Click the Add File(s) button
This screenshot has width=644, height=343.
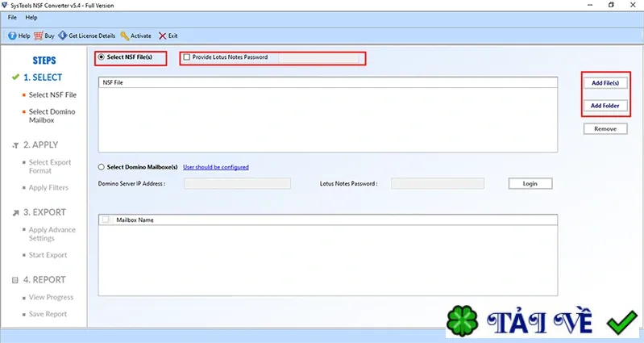pyautogui.click(x=605, y=82)
